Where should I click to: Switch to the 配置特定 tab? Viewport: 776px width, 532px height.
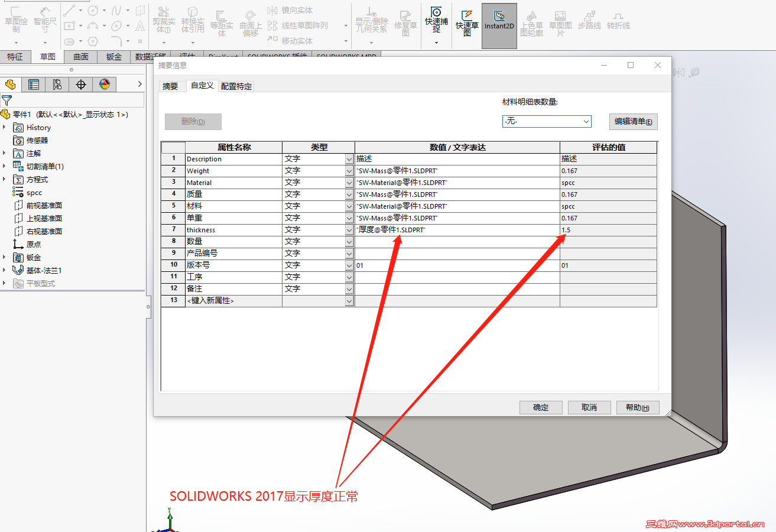click(235, 85)
